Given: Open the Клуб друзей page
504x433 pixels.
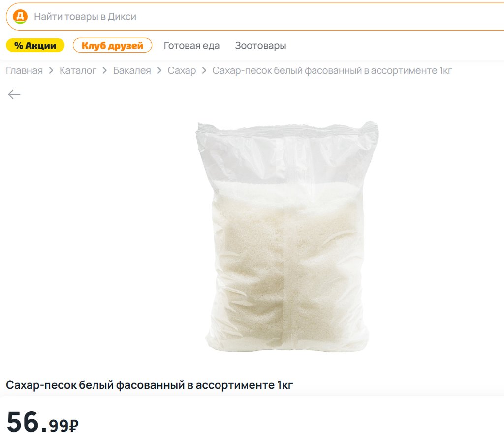Looking at the screenshot, I should pyautogui.click(x=112, y=45).
